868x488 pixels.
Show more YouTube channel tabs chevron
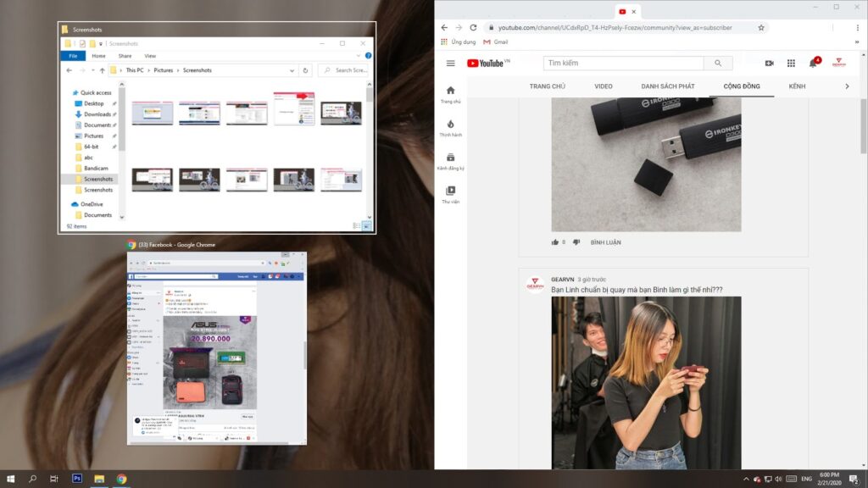pos(847,86)
